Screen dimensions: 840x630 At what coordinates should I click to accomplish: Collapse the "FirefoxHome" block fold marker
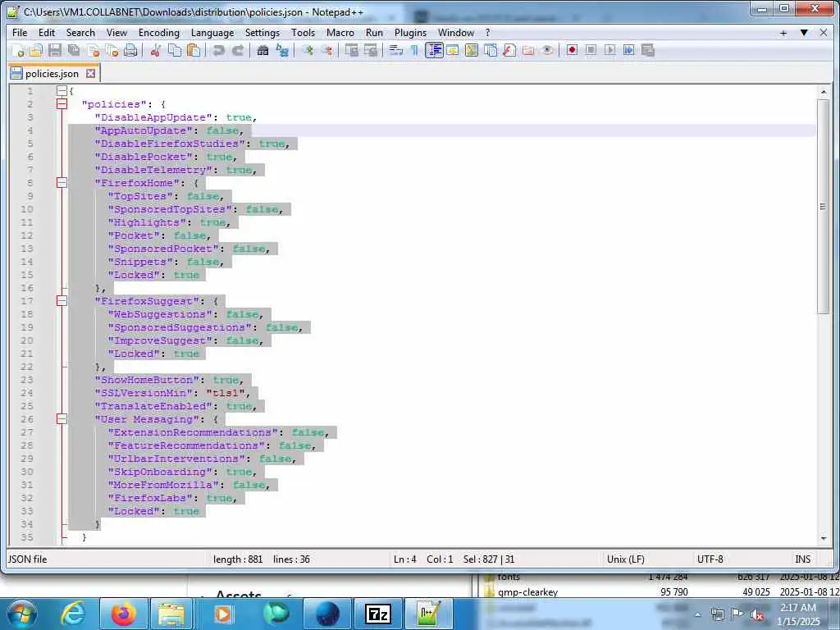tap(62, 183)
